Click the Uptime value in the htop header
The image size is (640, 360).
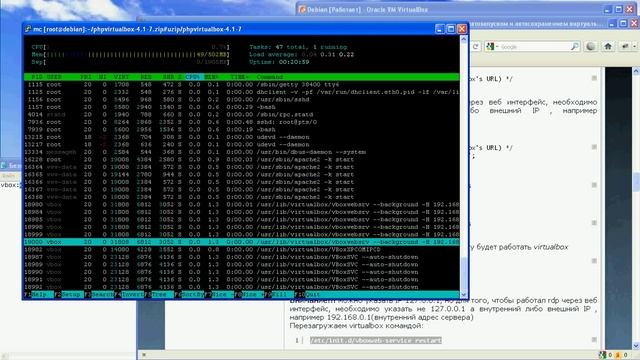(294, 62)
